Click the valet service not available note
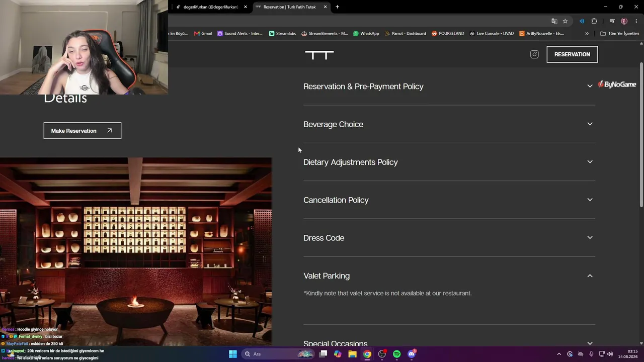Viewport: 644px width, 362px height. (387, 293)
